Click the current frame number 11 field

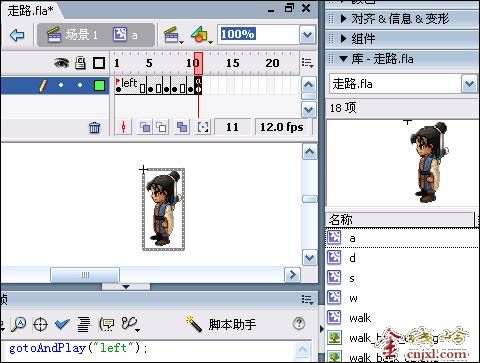(x=232, y=127)
